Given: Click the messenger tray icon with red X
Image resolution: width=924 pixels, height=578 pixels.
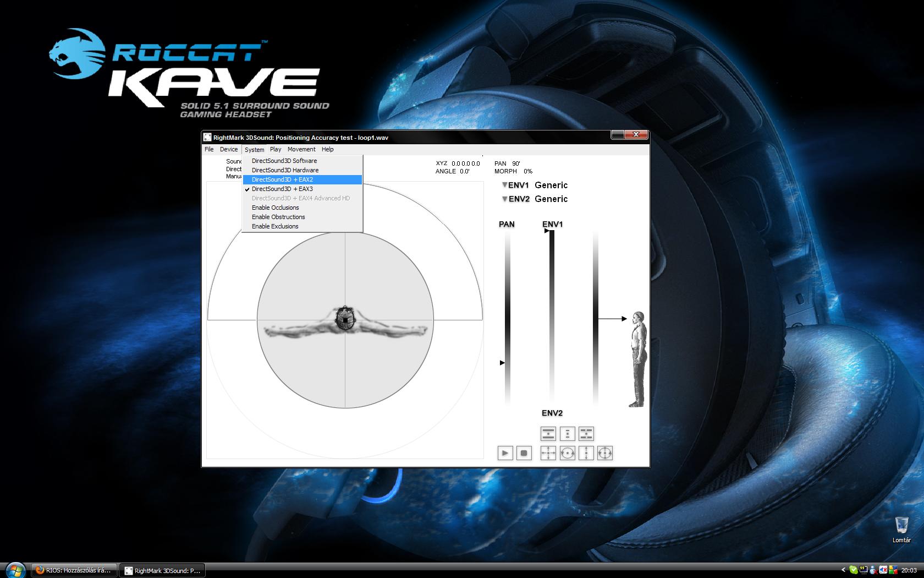Looking at the screenshot, I should [873, 570].
